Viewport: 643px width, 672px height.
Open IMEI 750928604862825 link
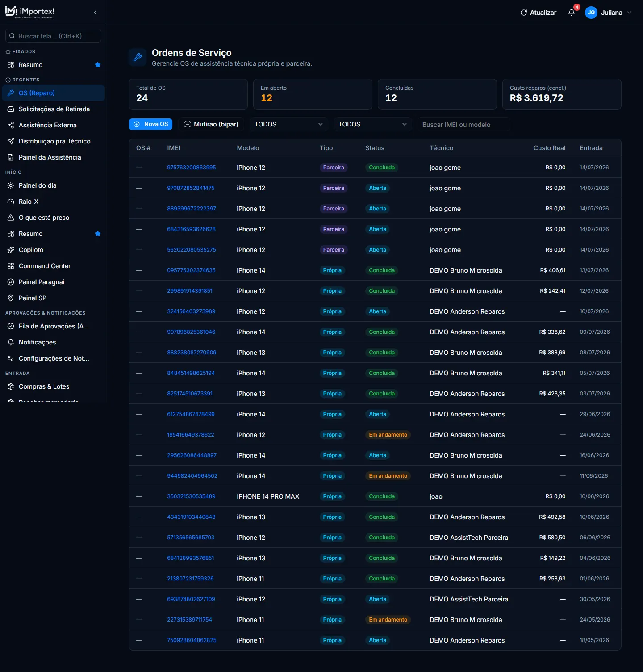192,640
